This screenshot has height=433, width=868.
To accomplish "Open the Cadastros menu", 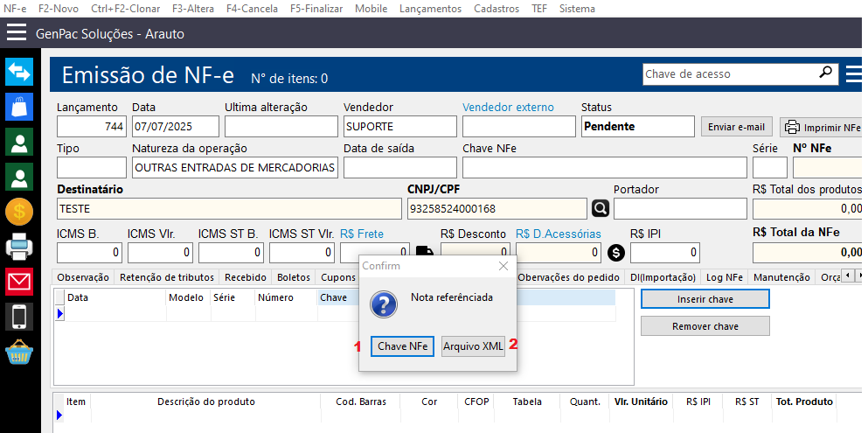I will (x=496, y=9).
